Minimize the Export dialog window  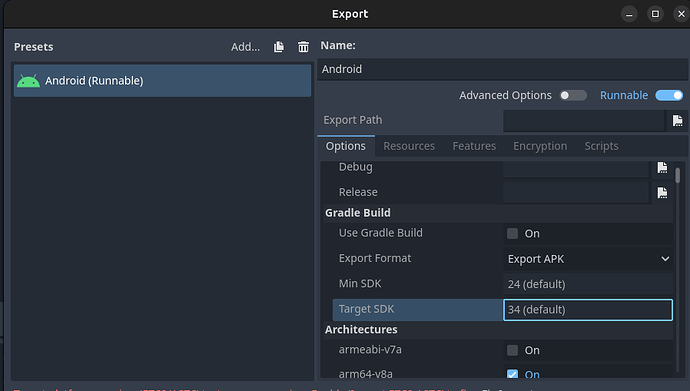tap(629, 14)
